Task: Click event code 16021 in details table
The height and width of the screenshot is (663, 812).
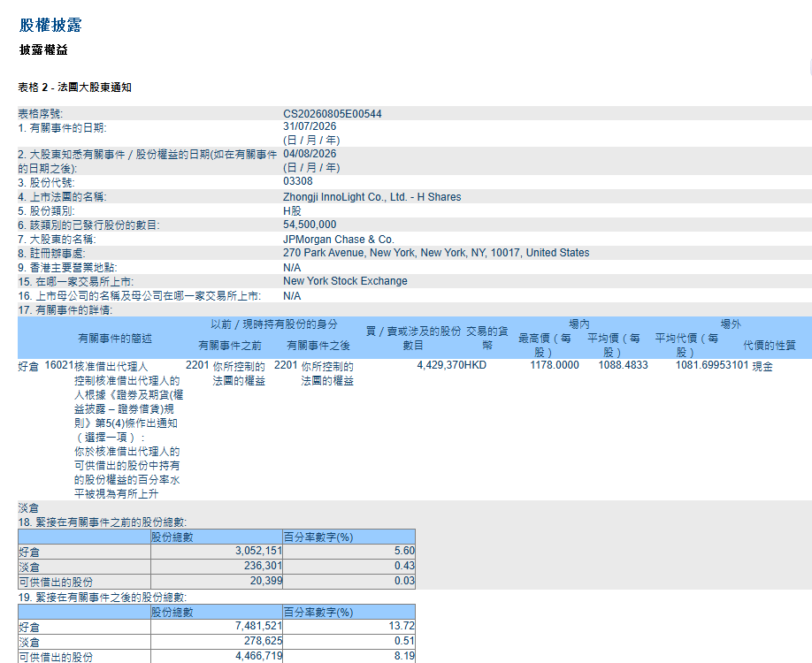Action: 59,365
